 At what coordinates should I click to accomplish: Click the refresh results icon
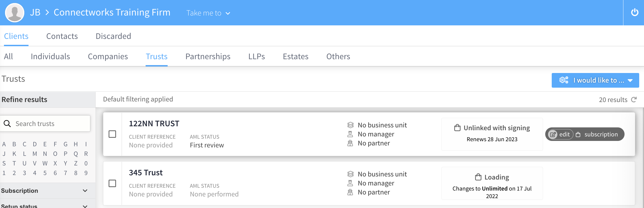(x=634, y=99)
